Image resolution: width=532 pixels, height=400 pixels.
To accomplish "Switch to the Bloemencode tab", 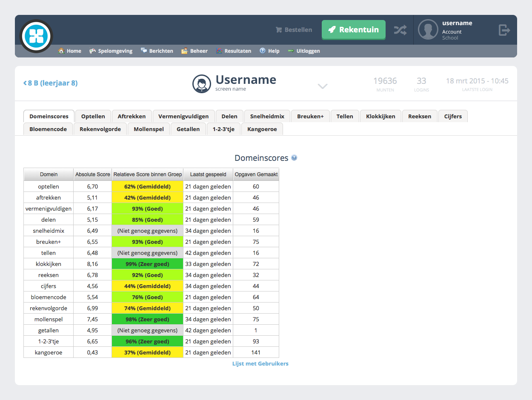I will pyautogui.click(x=48, y=129).
